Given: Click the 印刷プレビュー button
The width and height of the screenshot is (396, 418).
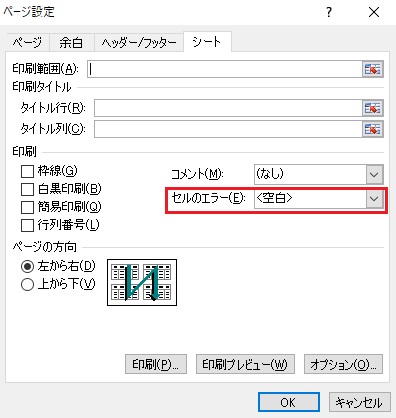Looking at the screenshot, I should click(245, 364).
